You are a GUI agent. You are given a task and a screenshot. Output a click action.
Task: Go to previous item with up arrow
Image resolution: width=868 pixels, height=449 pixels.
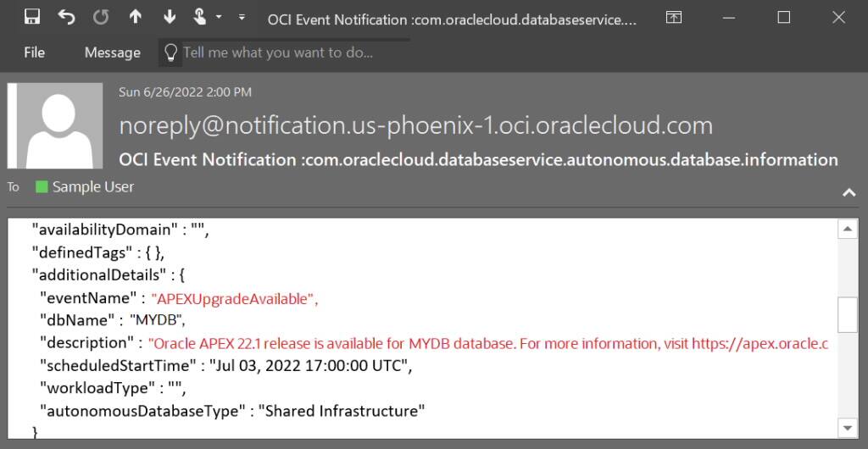135,17
